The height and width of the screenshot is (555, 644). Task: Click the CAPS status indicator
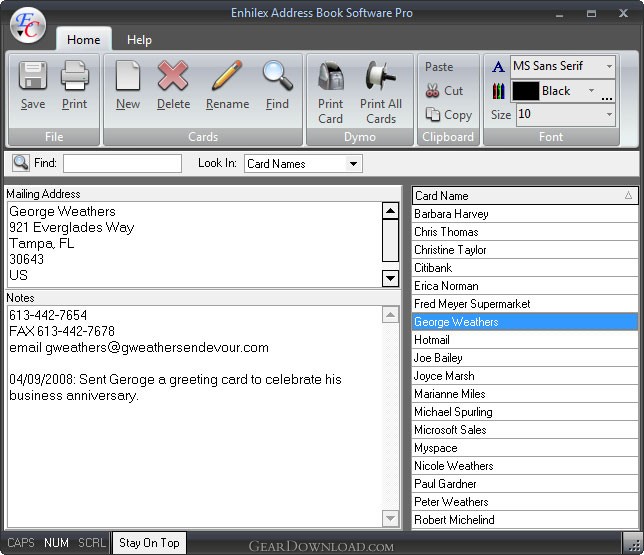point(21,543)
